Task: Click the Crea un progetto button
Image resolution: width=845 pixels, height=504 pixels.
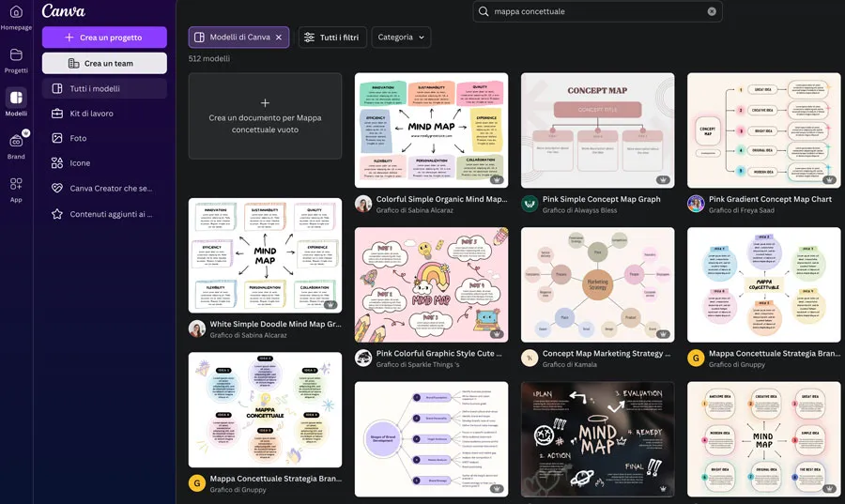Action: [104, 38]
